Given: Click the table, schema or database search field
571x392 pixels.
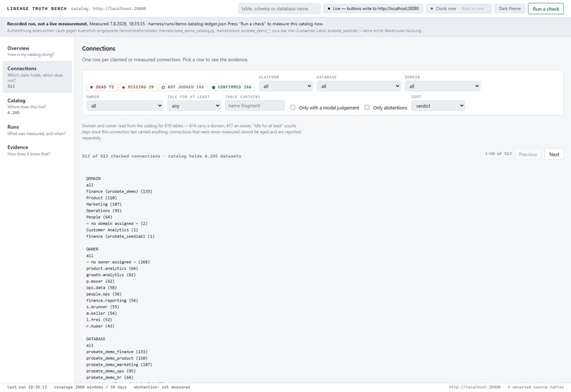Looking at the screenshot, I should 279,8.
